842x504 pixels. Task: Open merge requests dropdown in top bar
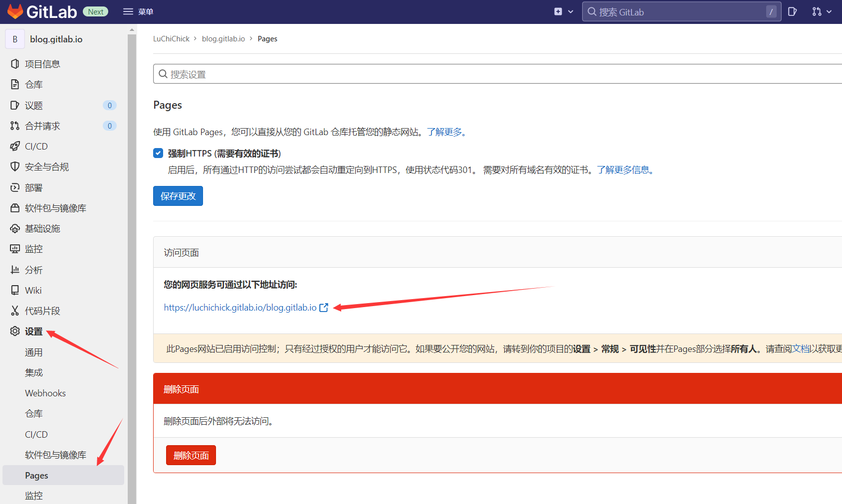coord(822,11)
